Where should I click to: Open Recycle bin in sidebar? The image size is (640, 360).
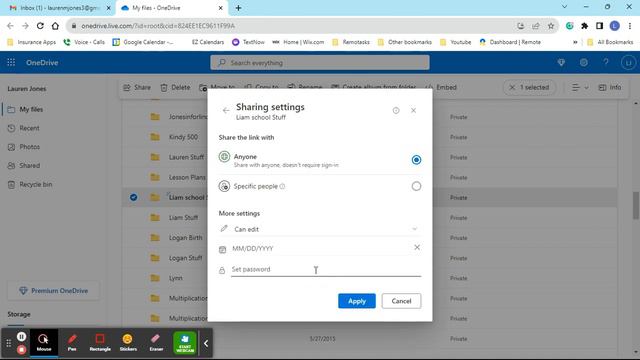click(36, 184)
